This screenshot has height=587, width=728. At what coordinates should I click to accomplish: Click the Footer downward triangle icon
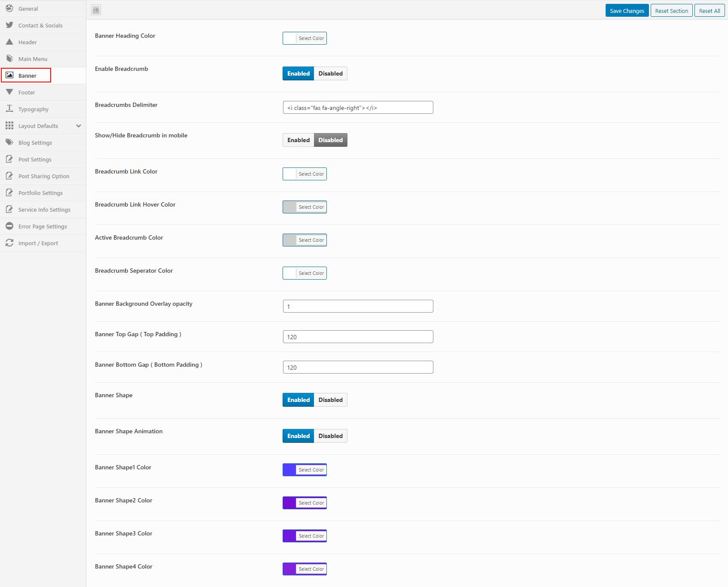[9, 92]
